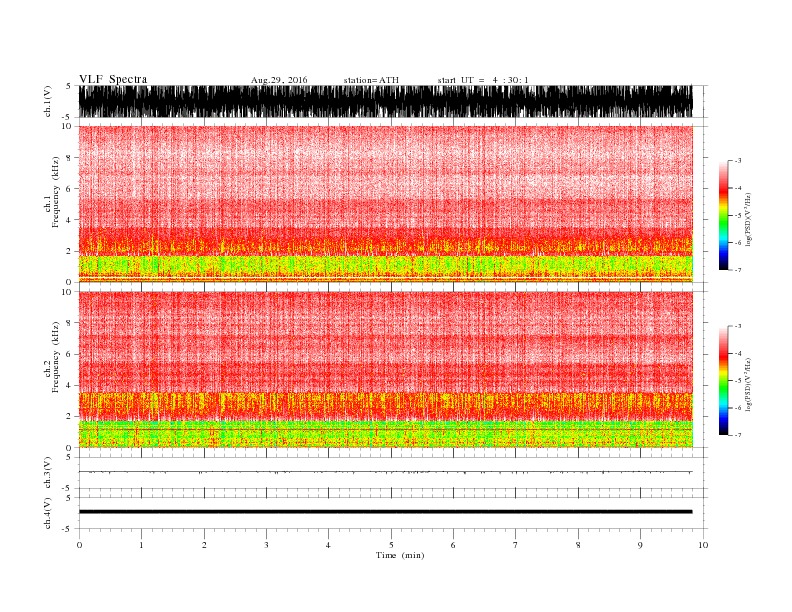Click the '6' tick on the Time axis
The height and width of the screenshot is (612, 792).
453,545
